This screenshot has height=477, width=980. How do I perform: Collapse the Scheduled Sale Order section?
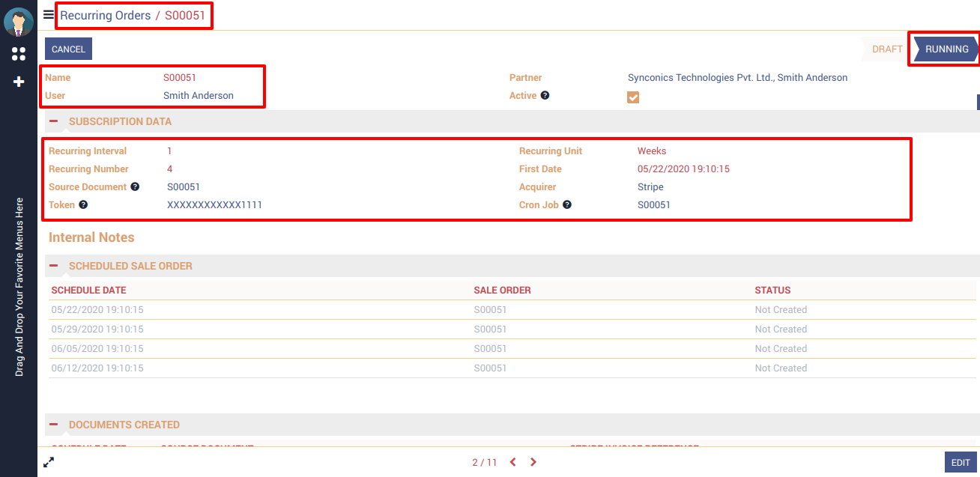click(54, 266)
